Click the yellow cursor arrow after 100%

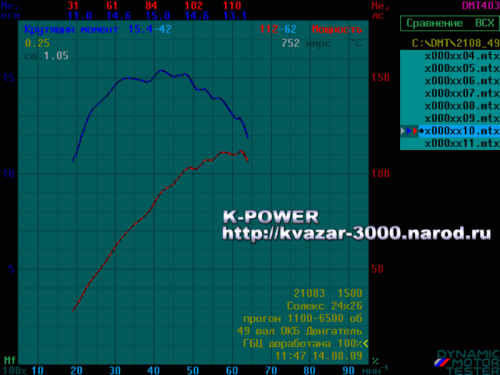tap(366, 343)
